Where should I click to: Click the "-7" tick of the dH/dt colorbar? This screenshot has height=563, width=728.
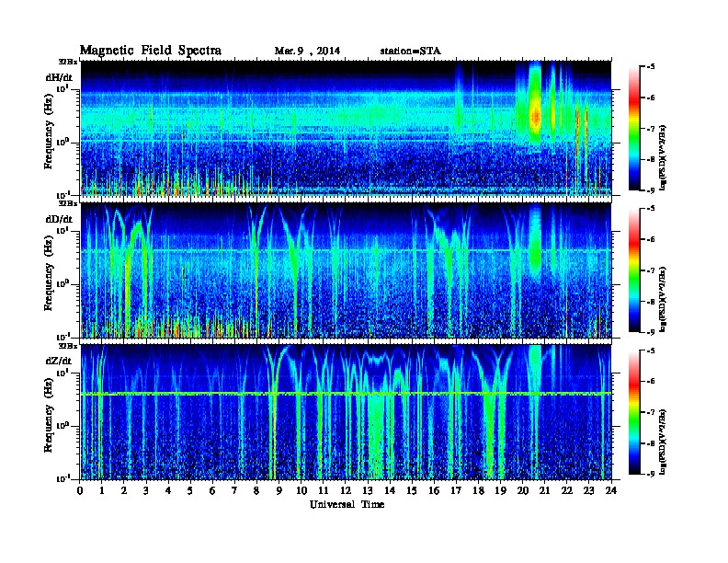click(651, 129)
